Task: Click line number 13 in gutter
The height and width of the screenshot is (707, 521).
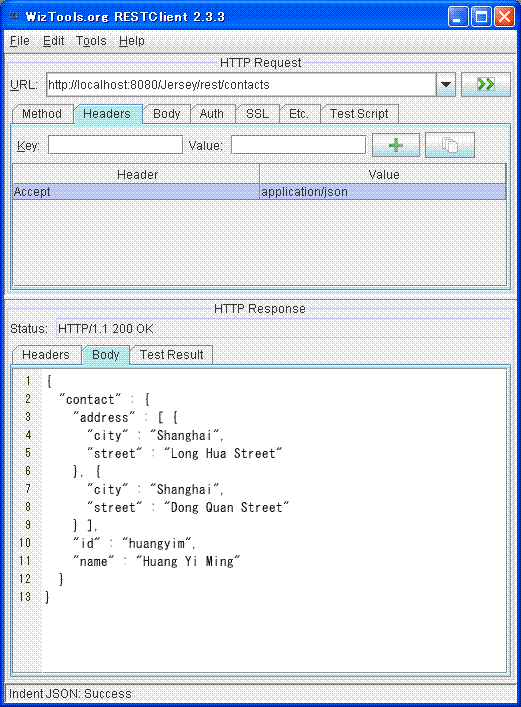Action: tap(25, 597)
